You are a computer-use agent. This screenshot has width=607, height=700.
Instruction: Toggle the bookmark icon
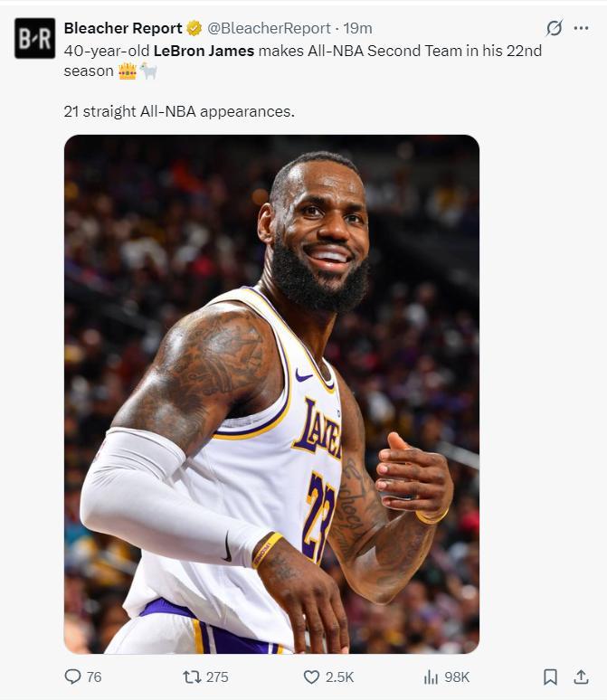click(x=549, y=676)
